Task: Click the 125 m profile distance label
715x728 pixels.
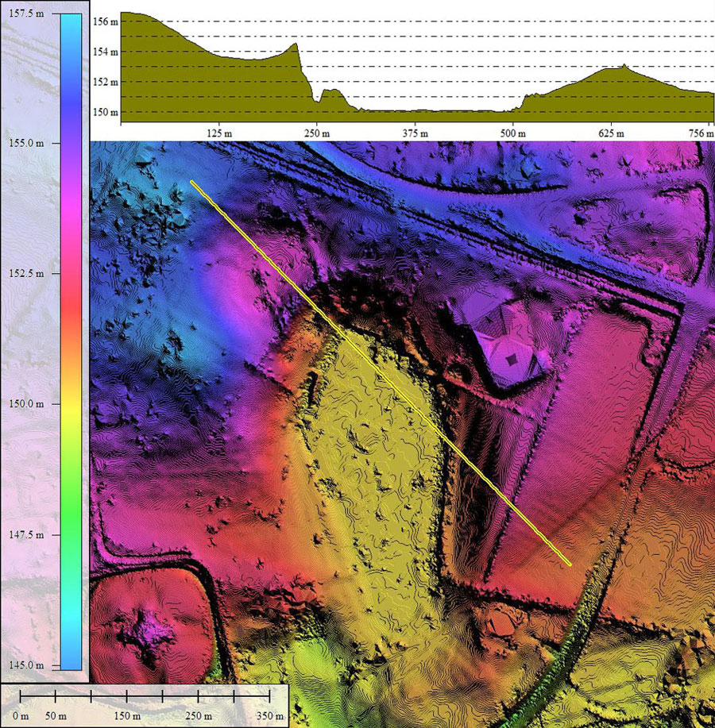Action: pos(220,133)
